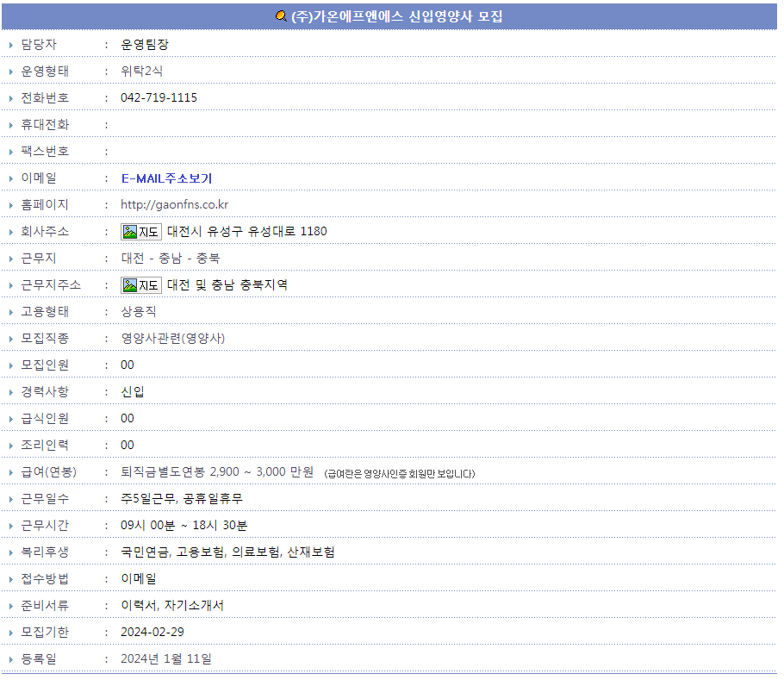Click the application method value 이메일
This screenshot has height=680, width=784.
tap(139, 578)
